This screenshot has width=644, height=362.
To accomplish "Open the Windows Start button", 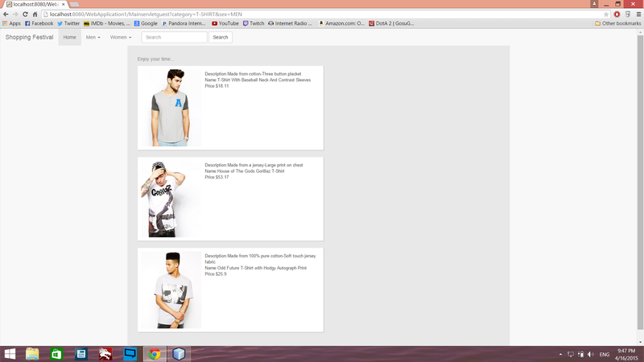I will point(10,354).
